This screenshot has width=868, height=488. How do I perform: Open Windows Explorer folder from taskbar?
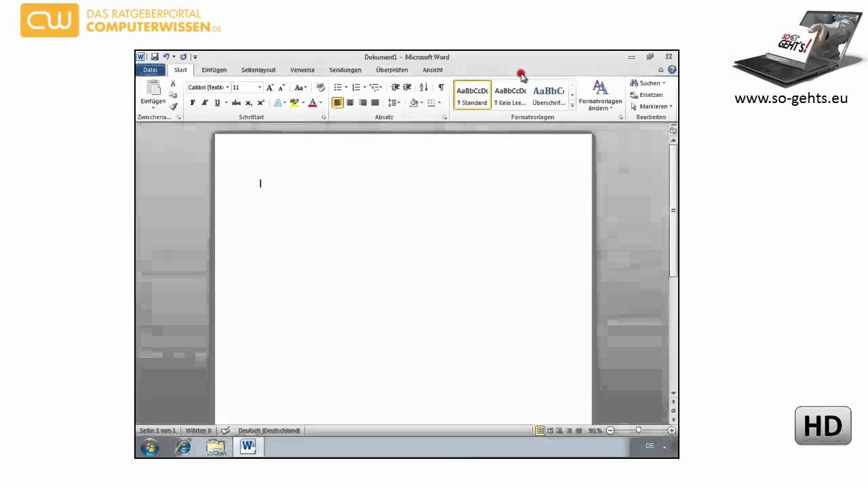(x=216, y=447)
